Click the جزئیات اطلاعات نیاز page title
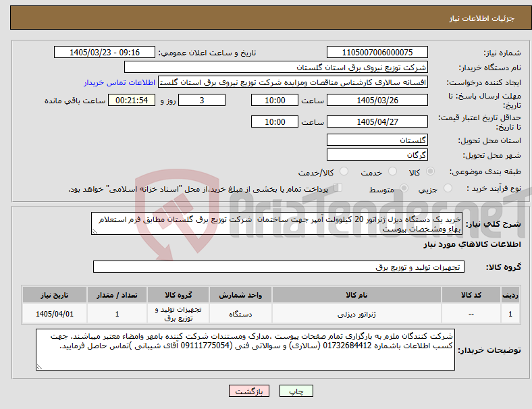Screen dimensions: 532x409 click(x=482, y=18)
